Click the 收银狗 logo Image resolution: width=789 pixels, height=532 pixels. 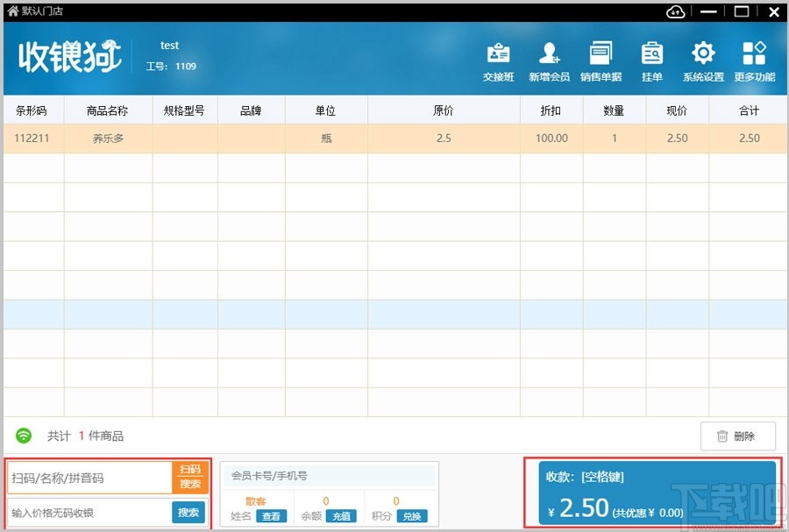point(70,56)
